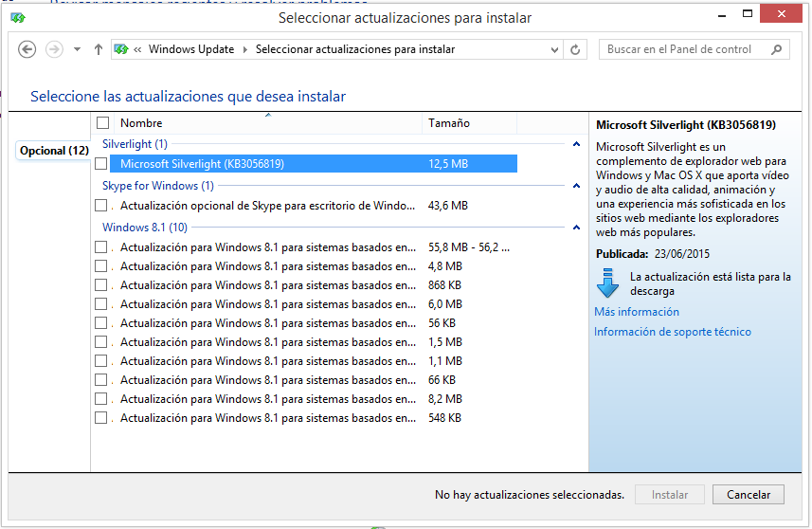The height and width of the screenshot is (529, 812).
Task: Open the Más información link
Action: tap(637, 312)
